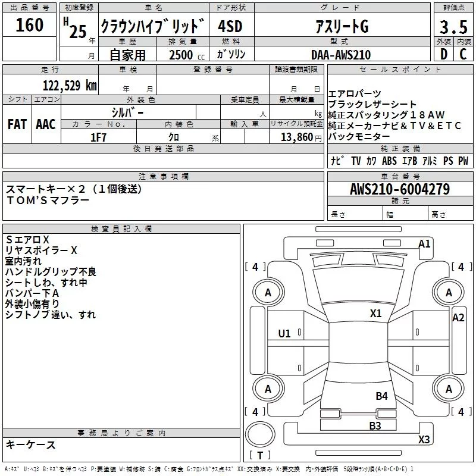The width and height of the screenshot is (476, 476).
Task: Click the recycle deposit 13,860 yen cell
Action: pos(296,136)
